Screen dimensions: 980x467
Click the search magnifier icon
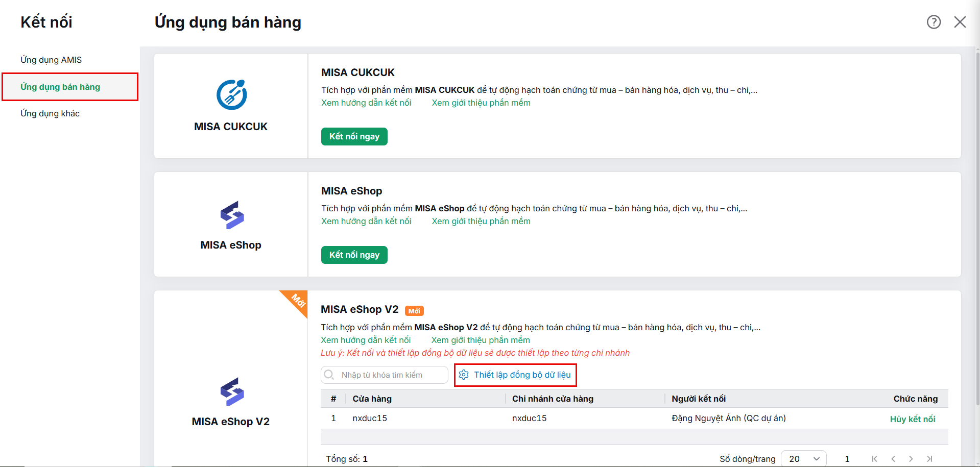tap(329, 375)
